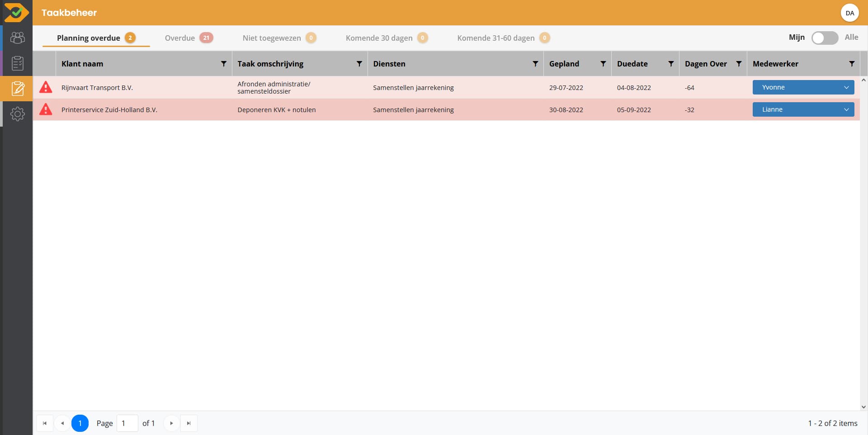Toggle the Mijn/Alle switch

pyautogui.click(x=825, y=38)
